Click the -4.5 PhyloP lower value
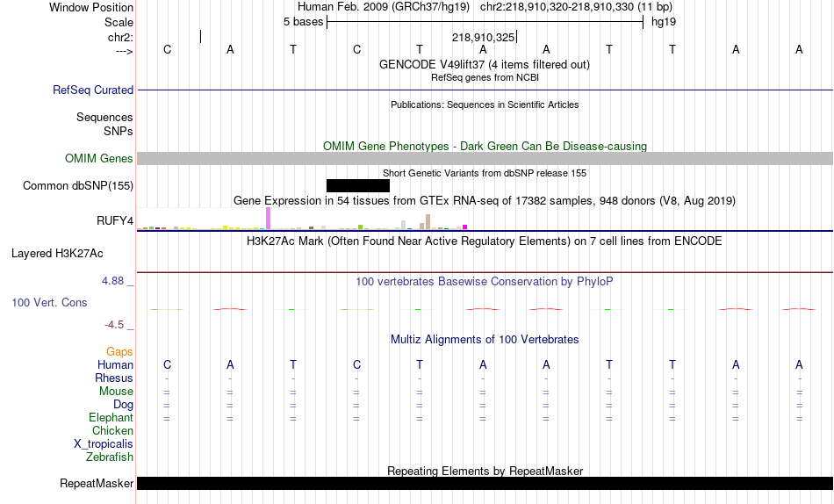The width and height of the screenshot is (834, 504). 114,325
